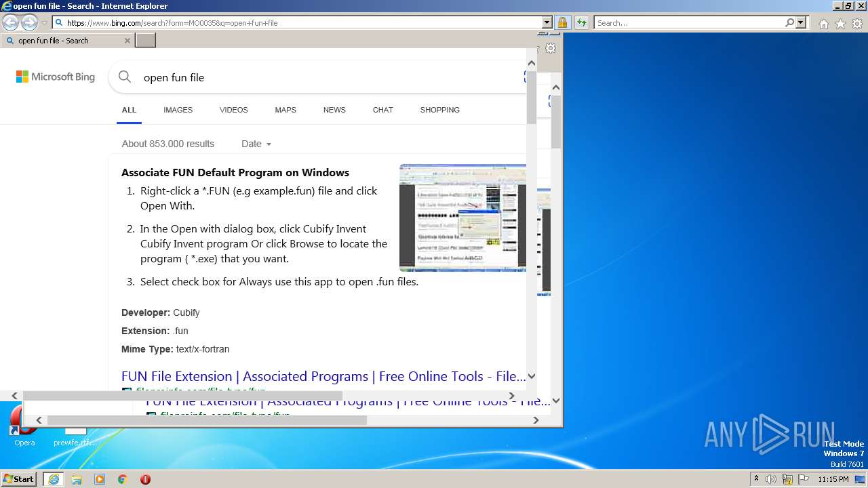The image size is (868, 488).
Task: Click the inner scrollbar up arrow
Action: point(532,63)
